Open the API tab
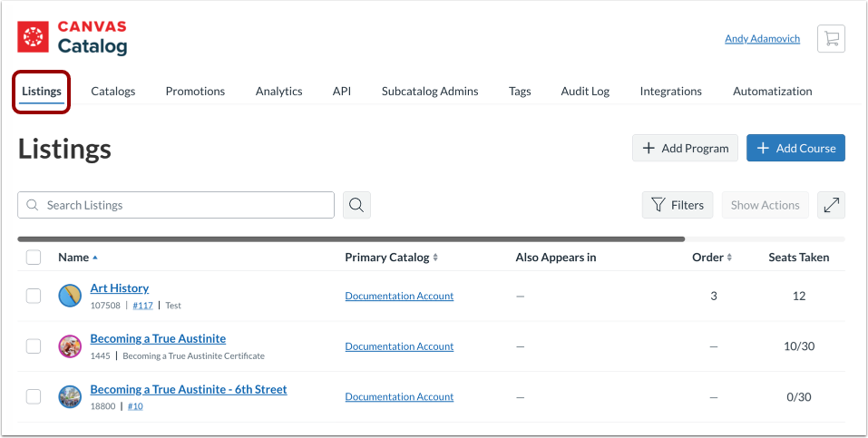Viewport: 868px width, 438px height. (342, 92)
